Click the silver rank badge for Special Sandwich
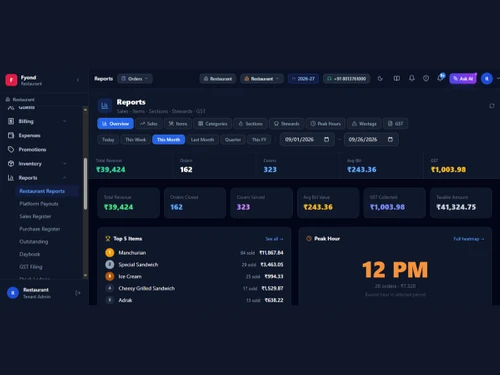 (x=110, y=265)
